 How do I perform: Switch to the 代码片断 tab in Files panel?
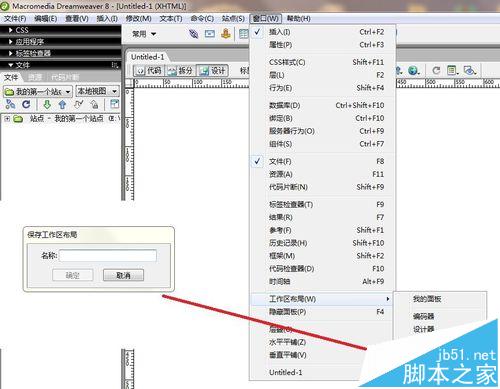[x=65, y=78]
